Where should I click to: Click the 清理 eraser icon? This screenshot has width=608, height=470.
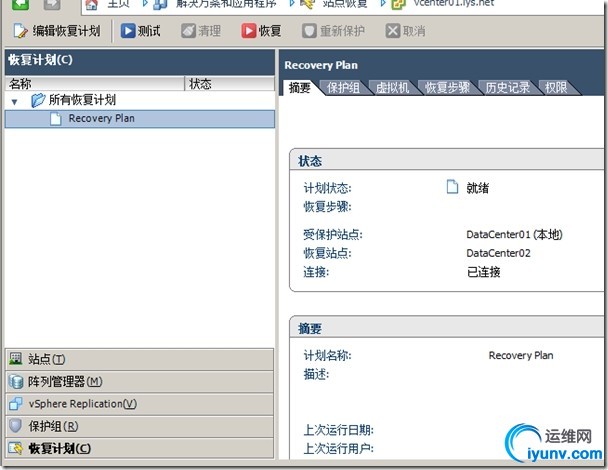click(x=188, y=31)
